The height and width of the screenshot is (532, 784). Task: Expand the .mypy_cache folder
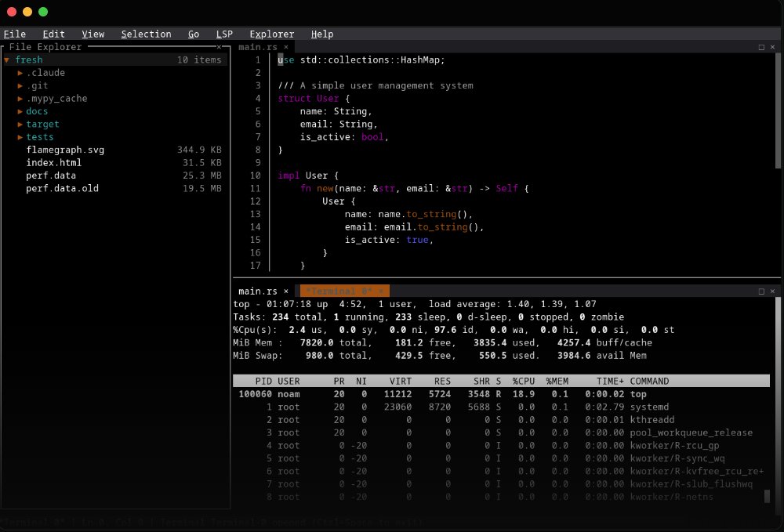20,99
